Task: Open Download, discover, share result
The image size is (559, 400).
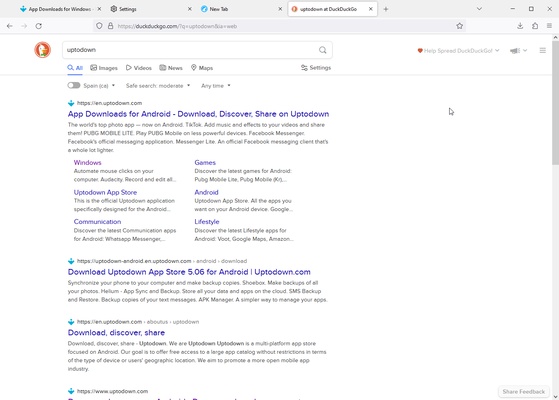Action: [x=116, y=333]
